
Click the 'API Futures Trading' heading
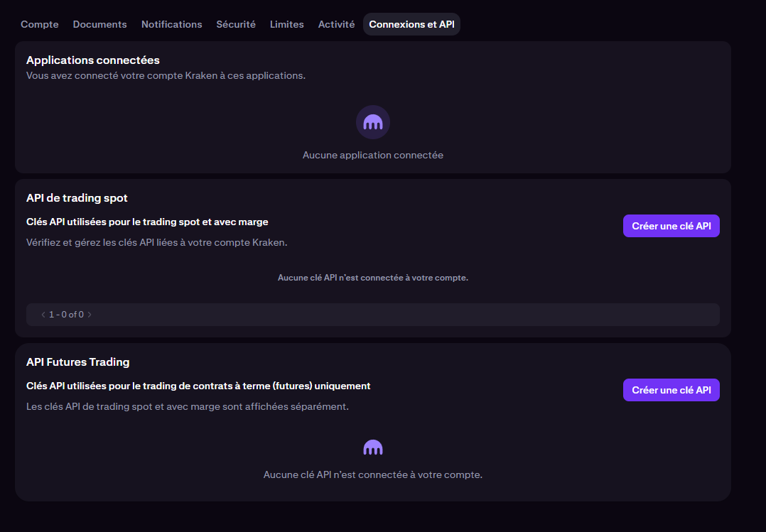click(78, 362)
